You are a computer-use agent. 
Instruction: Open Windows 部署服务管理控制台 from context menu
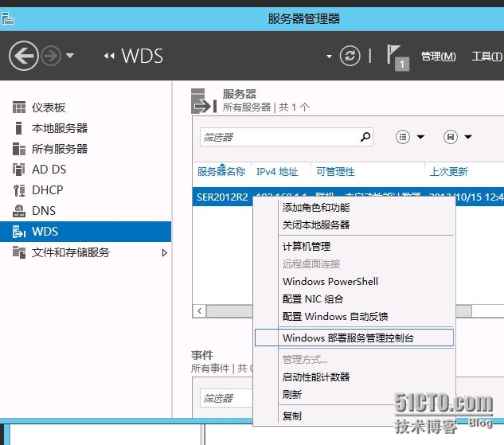pyautogui.click(x=354, y=338)
